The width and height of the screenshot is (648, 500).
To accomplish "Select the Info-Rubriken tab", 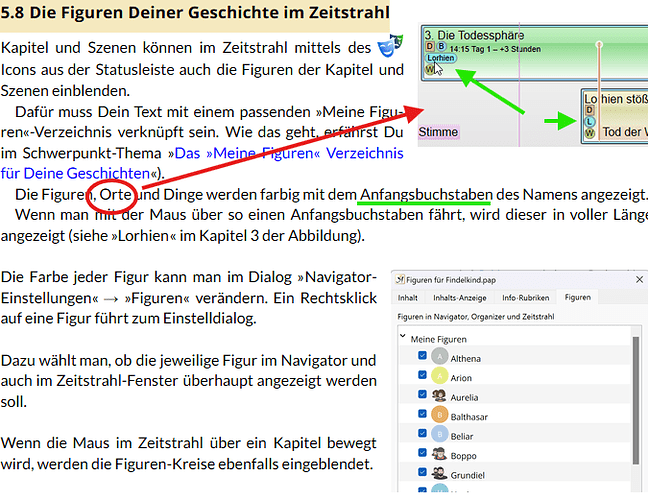I will pos(525,298).
